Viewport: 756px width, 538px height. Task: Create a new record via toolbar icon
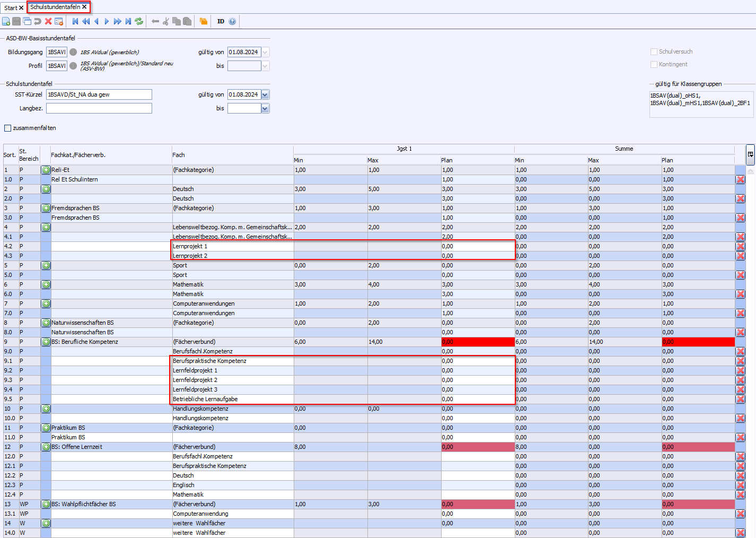click(6, 21)
